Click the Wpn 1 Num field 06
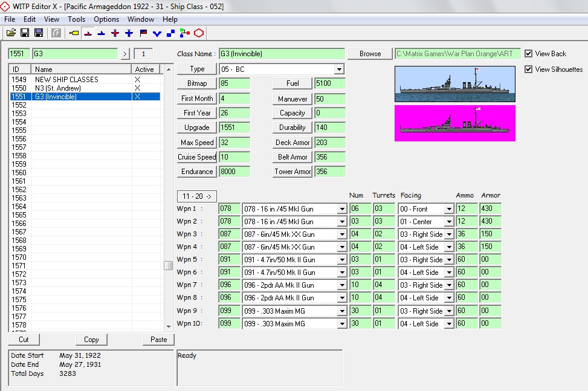 point(360,208)
